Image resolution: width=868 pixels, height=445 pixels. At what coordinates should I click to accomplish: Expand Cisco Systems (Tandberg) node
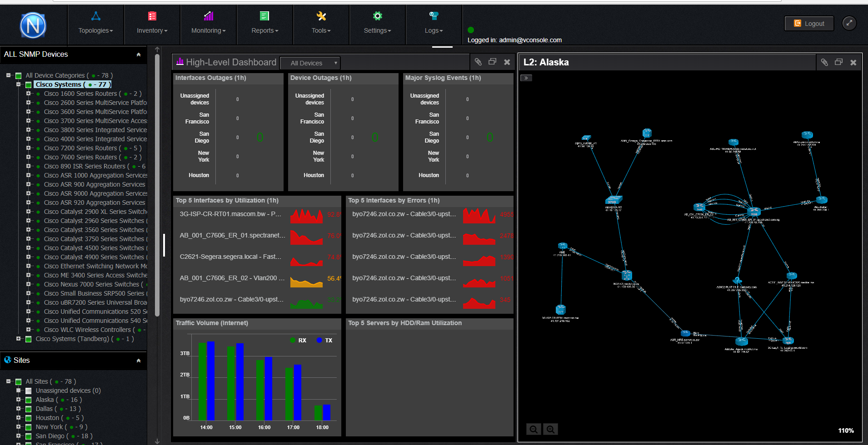[19, 339]
